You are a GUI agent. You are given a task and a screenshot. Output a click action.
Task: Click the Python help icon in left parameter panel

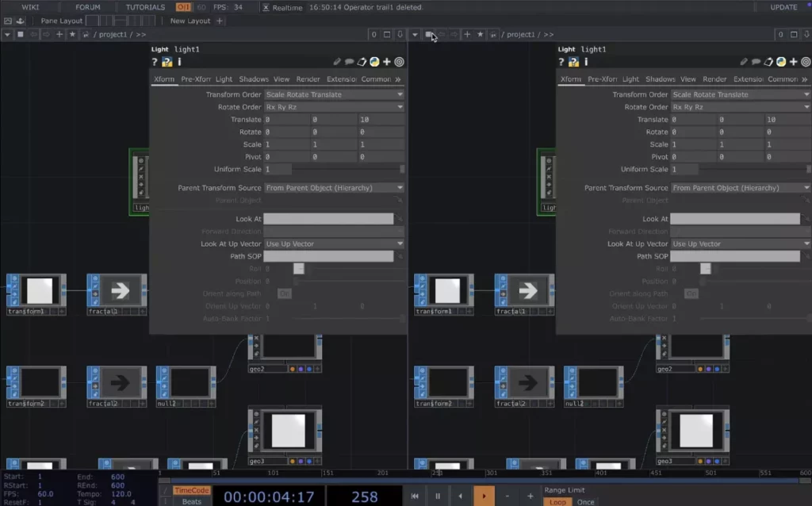pos(167,62)
